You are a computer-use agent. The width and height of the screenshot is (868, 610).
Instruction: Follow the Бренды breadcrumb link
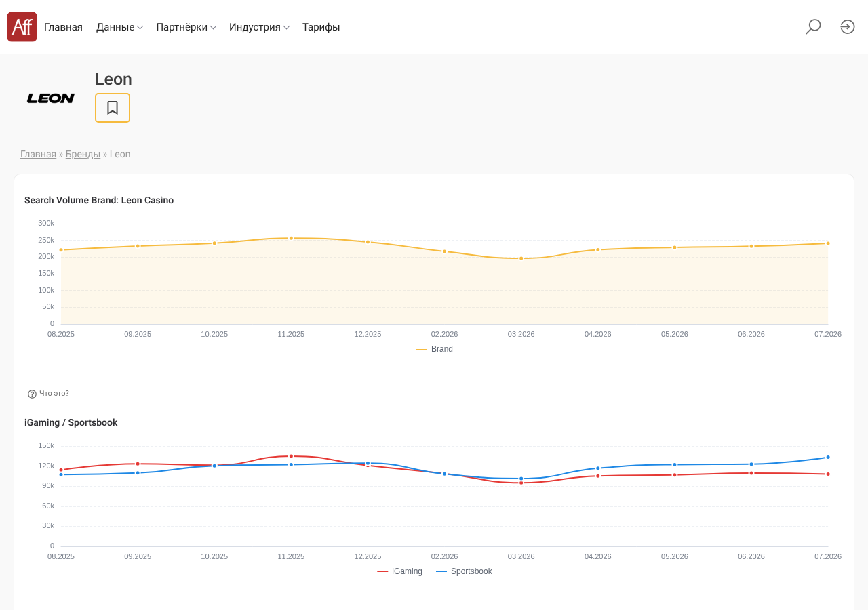click(83, 154)
